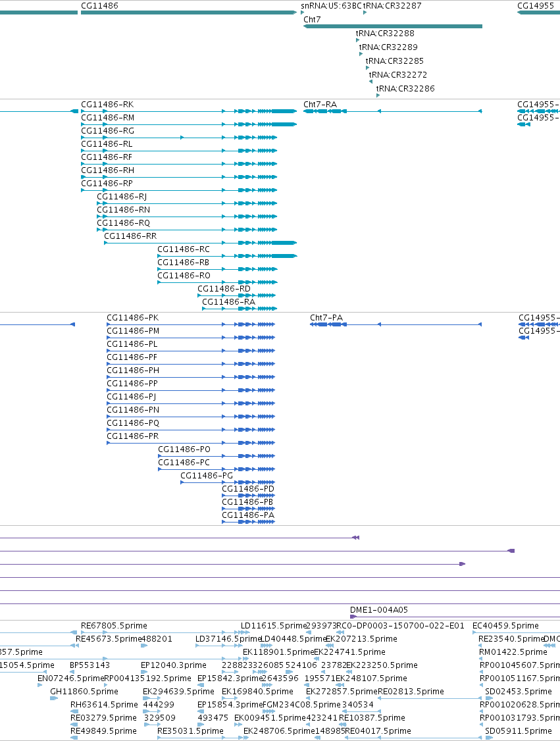Open protein CG11486-PJ
This screenshot has height=741, width=560.
(132, 396)
